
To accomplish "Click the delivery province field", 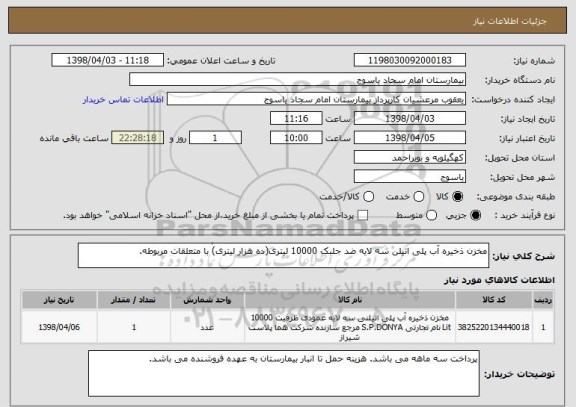I will point(410,158).
